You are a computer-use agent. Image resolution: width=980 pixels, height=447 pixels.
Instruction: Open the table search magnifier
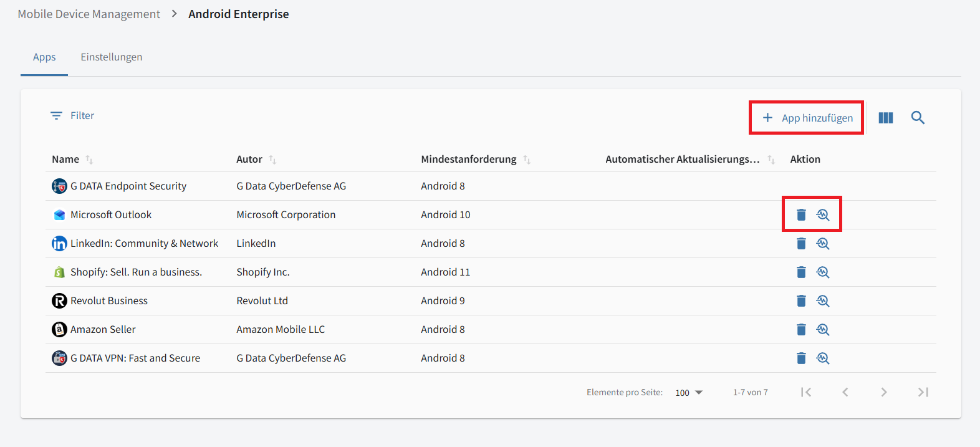pyautogui.click(x=918, y=118)
